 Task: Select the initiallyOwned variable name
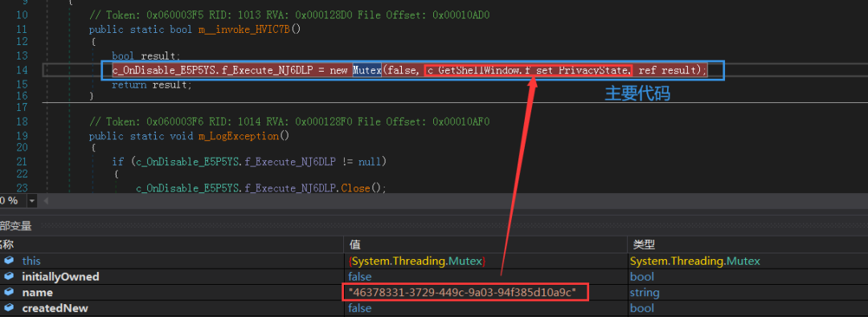coord(60,277)
